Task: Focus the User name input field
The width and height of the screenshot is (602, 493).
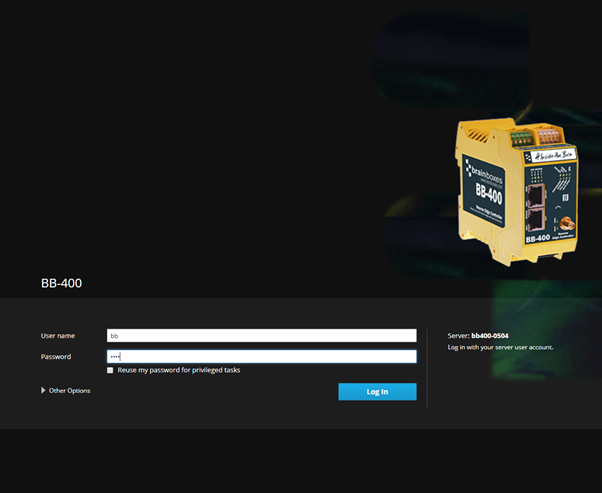Action: 261,336
